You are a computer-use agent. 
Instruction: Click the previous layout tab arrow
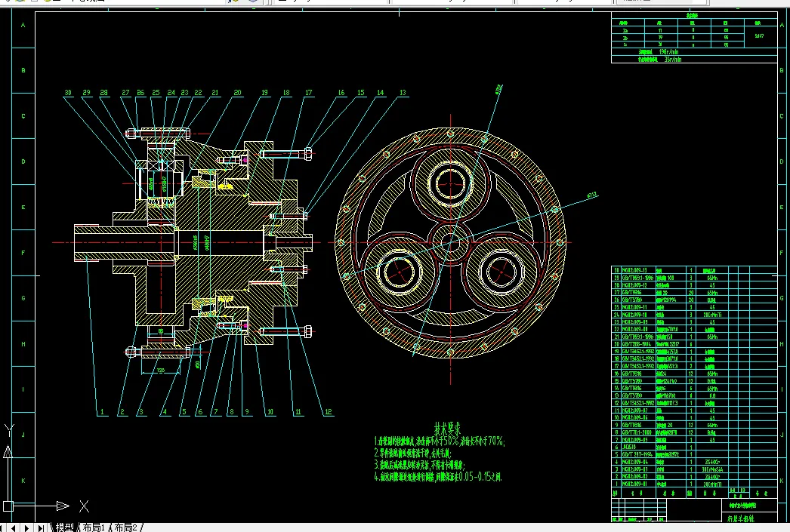pos(15,527)
